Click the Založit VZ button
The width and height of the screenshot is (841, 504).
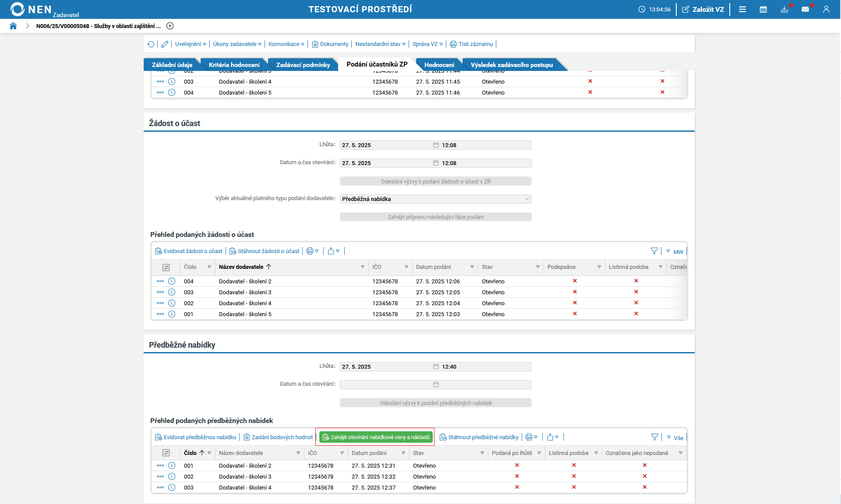[x=703, y=9]
